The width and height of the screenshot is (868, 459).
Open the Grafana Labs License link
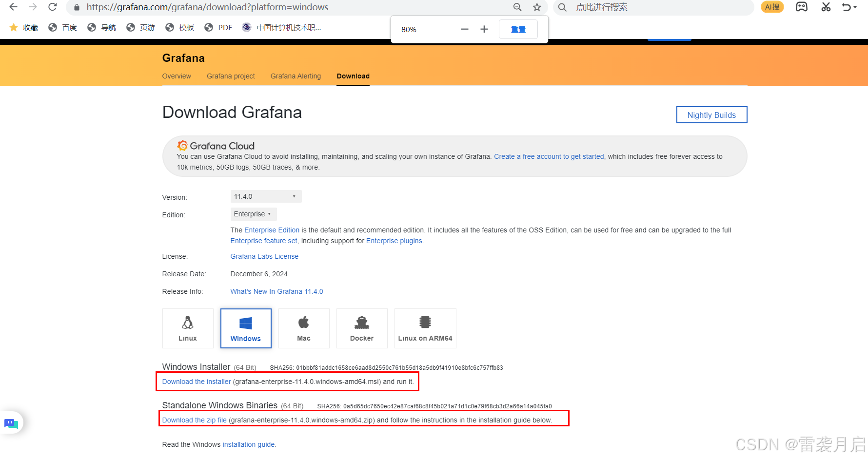pos(264,256)
